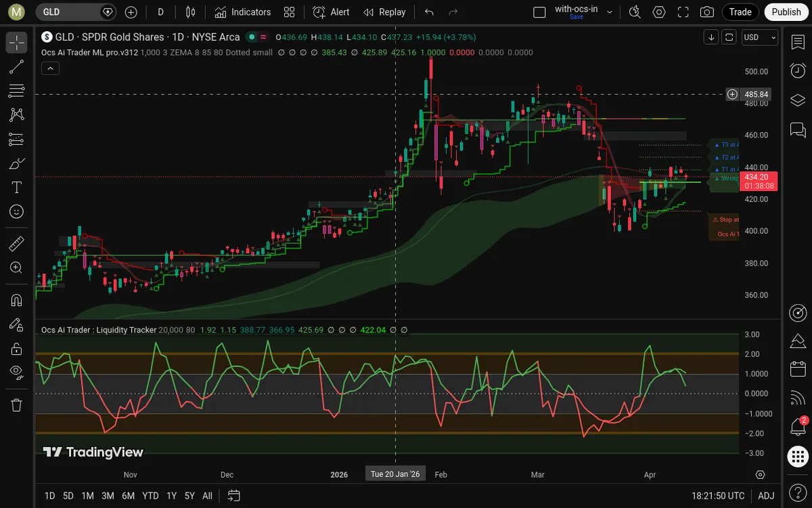Redo the last chart action

tap(453, 12)
